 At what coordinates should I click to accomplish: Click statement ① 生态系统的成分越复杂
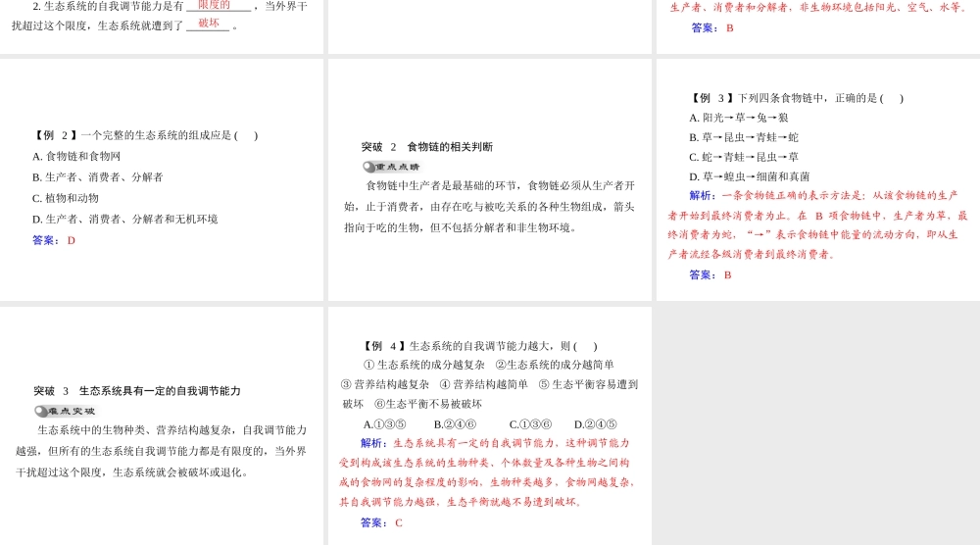click(x=423, y=365)
